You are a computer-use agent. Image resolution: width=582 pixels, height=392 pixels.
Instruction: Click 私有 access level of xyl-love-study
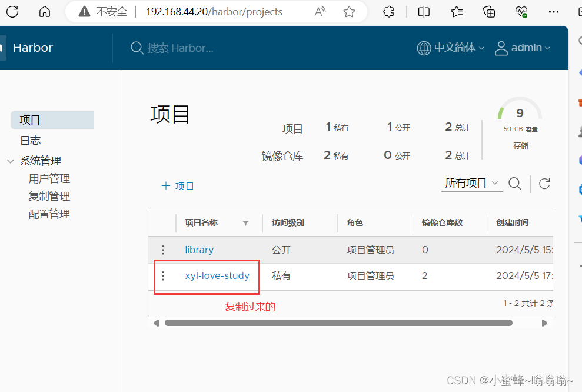coord(281,276)
